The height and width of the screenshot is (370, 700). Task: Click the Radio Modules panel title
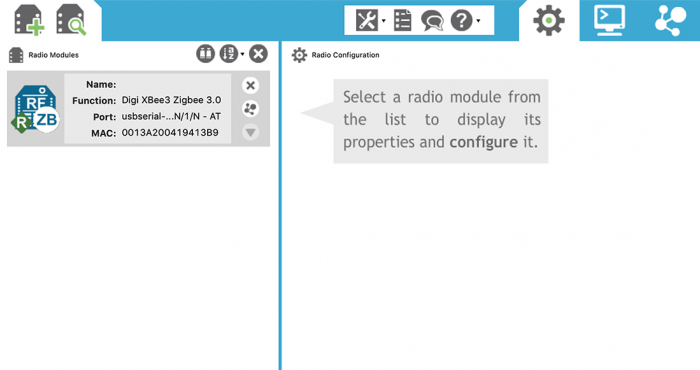pyautogui.click(x=54, y=55)
